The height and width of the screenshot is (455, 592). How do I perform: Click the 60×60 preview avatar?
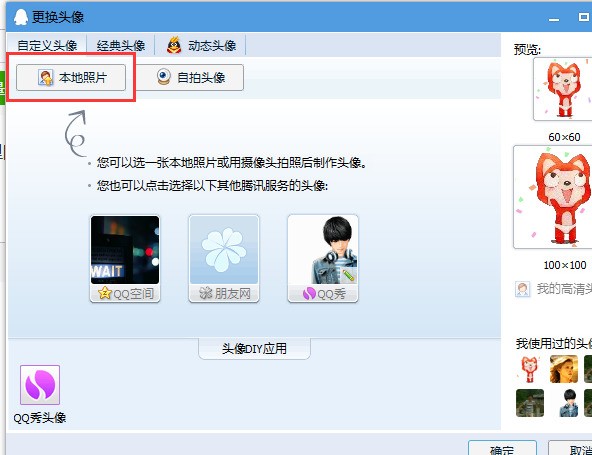pyautogui.click(x=563, y=89)
